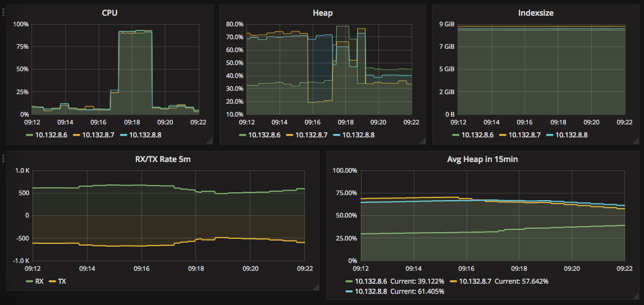Viewport: 644px width, 305px height.
Task: Toggle 10.132.8.7 series in Avg Heap legend
Action: pyautogui.click(x=475, y=281)
